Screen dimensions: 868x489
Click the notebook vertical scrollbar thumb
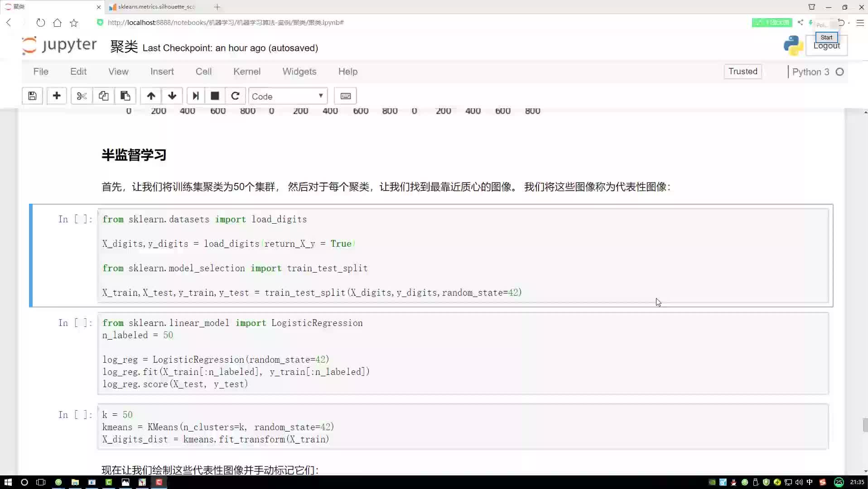865,425
